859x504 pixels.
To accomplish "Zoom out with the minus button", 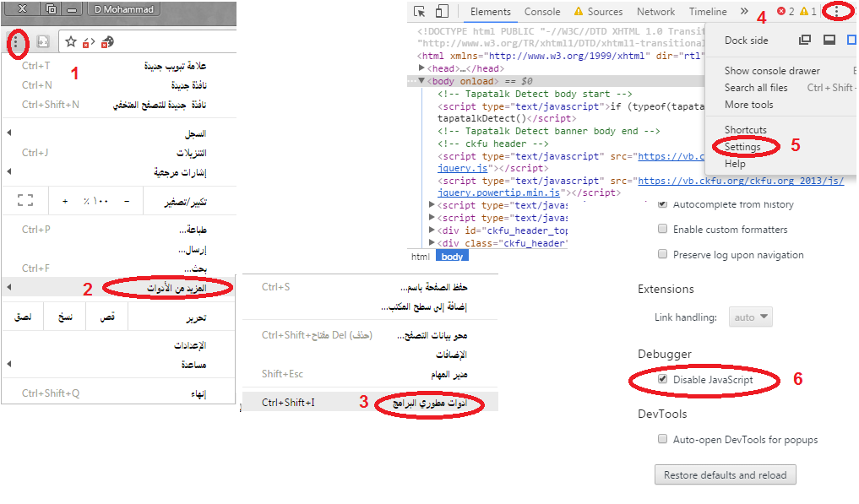I will pos(127,201).
